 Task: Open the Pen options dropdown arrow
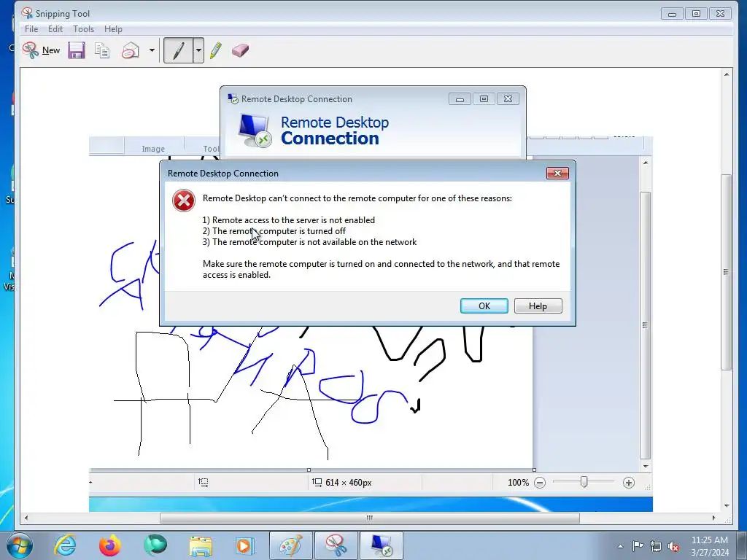point(198,50)
